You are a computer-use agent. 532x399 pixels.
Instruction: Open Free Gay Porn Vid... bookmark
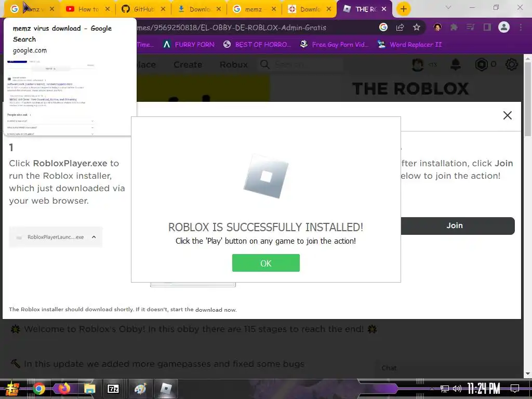tap(335, 45)
